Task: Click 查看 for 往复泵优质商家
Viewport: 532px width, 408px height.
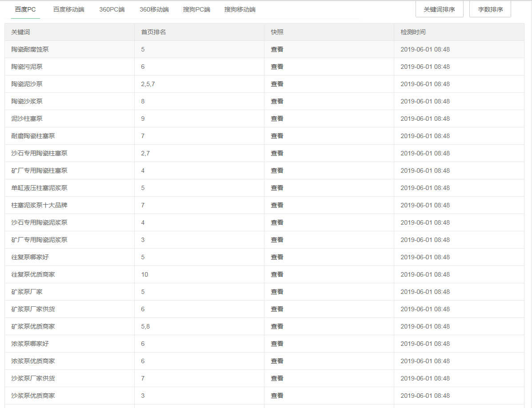Action: [277, 274]
